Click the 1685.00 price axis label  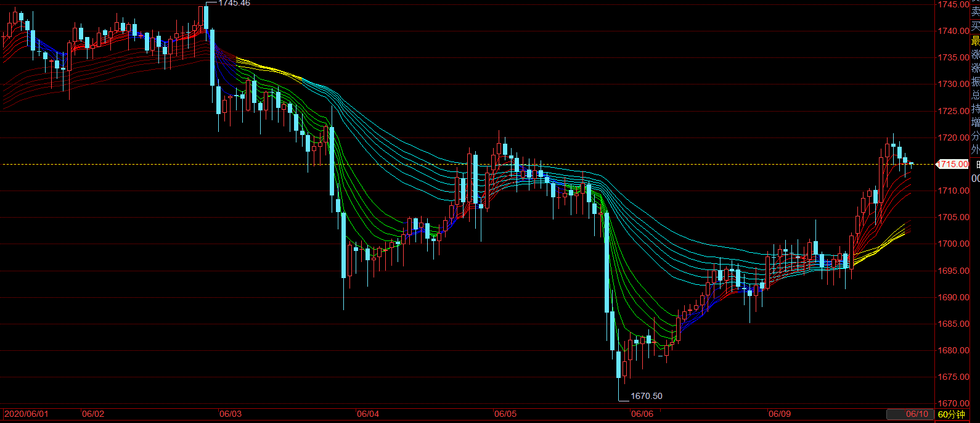953,324
